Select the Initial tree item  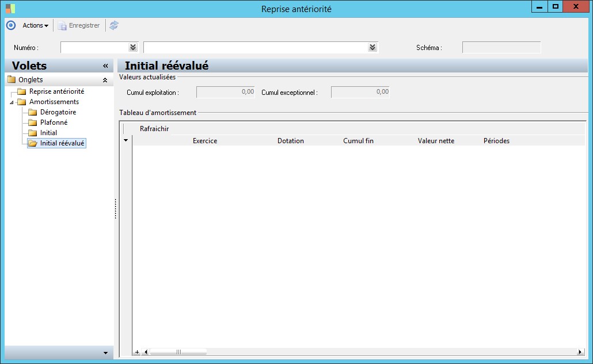click(x=48, y=132)
